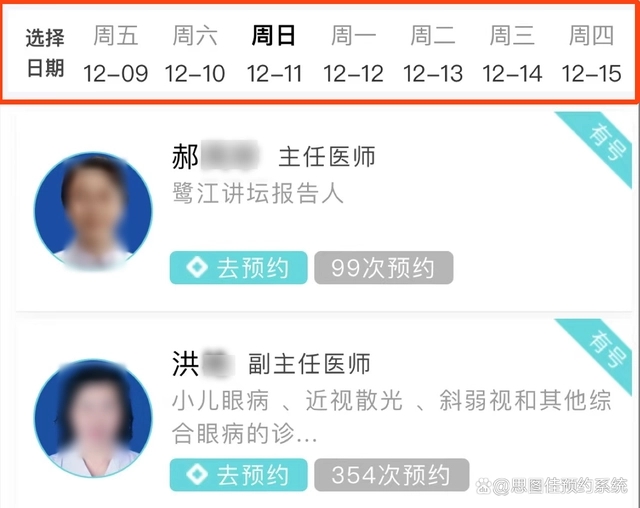Select Tuesday 12-13 date tab
This screenshot has height=508, width=640.
point(433,54)
